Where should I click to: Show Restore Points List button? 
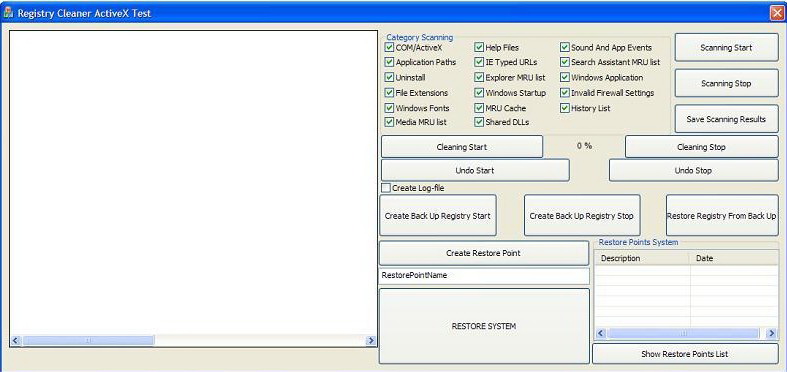[685, 354]
